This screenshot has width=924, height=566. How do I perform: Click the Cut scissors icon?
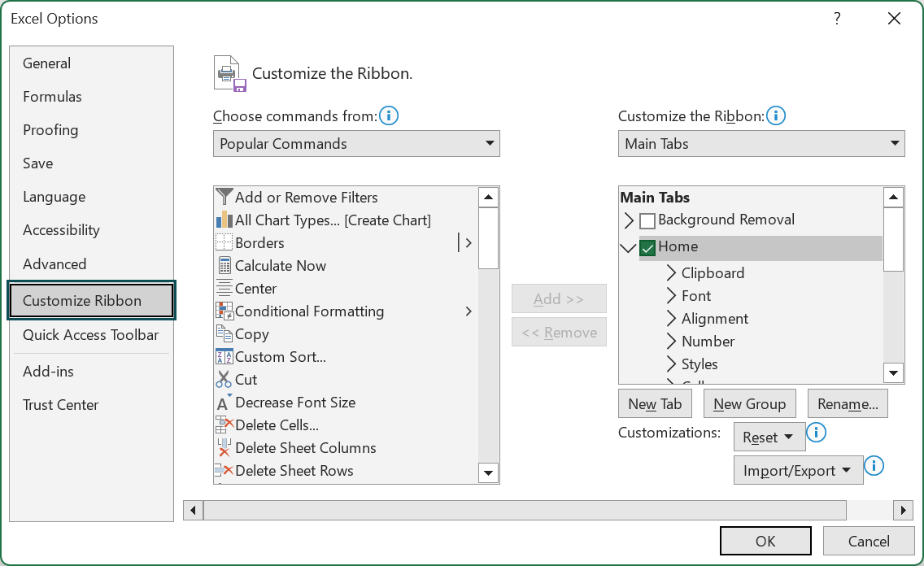click(224, 379)
